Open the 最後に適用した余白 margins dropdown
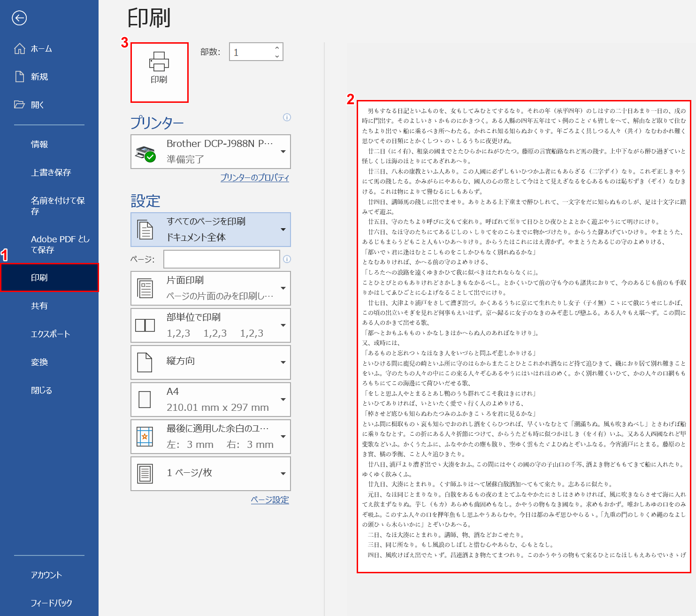Screen dimensions: 696x616 211,437
